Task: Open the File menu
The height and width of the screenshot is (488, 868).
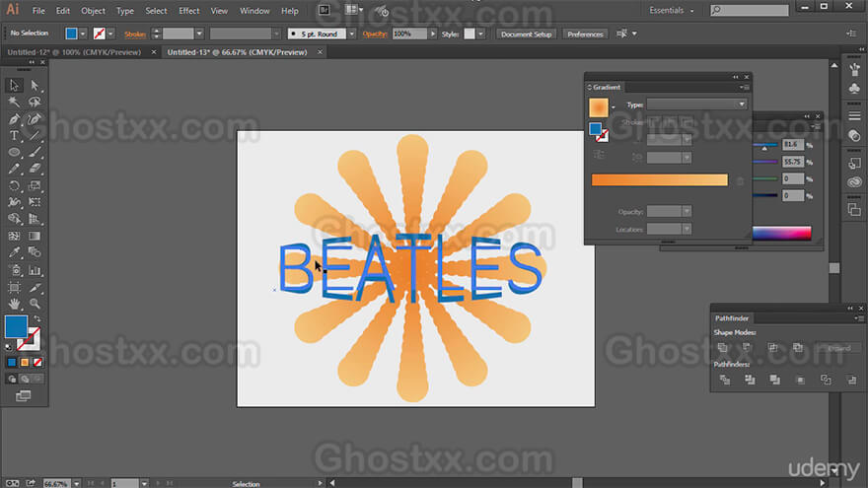Action: pos(38,11)
